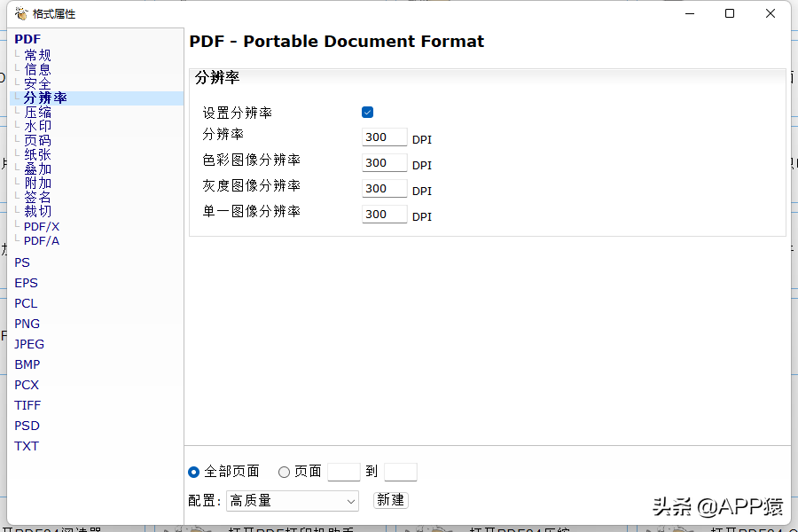The image size is (798, 532).
Task: Collapse the PDF format category
Action: click(x=27, y=40)
